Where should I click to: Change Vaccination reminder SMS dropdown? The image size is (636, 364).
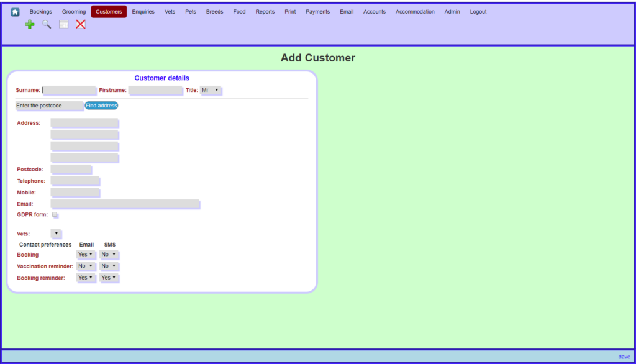tap(109, 266)
